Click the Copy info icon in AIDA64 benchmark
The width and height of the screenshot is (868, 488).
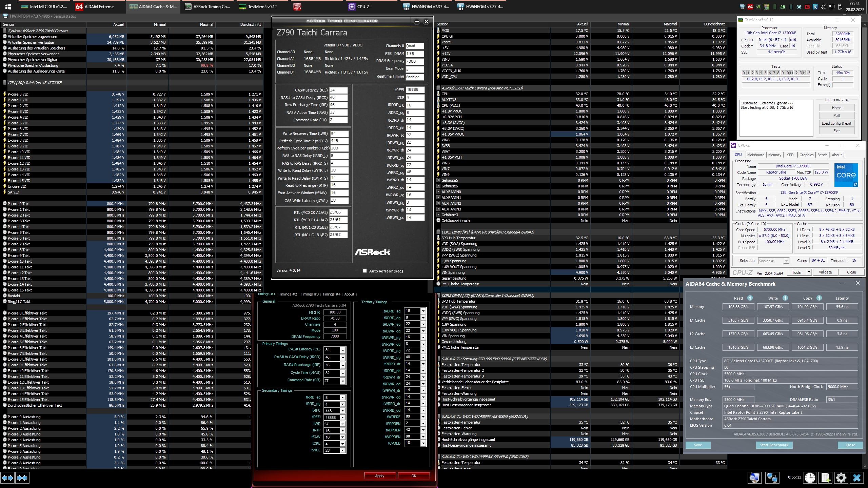point(819,298)
